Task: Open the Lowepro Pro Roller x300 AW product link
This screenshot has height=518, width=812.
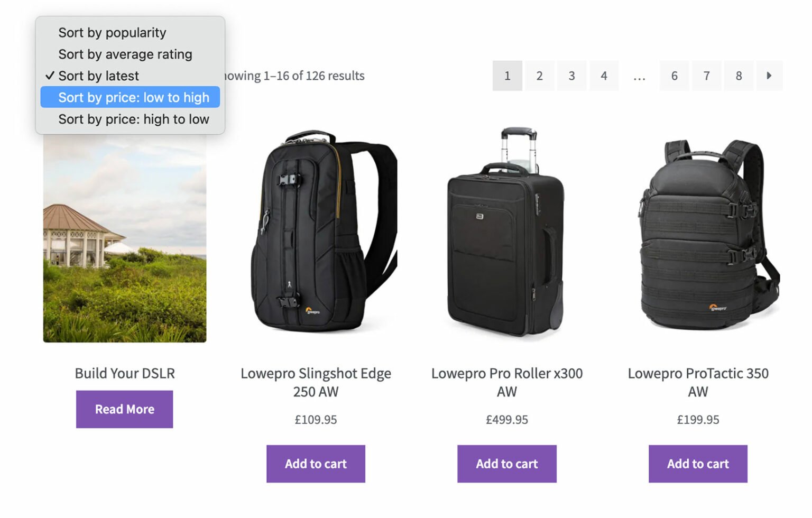Action: (507, 383)
